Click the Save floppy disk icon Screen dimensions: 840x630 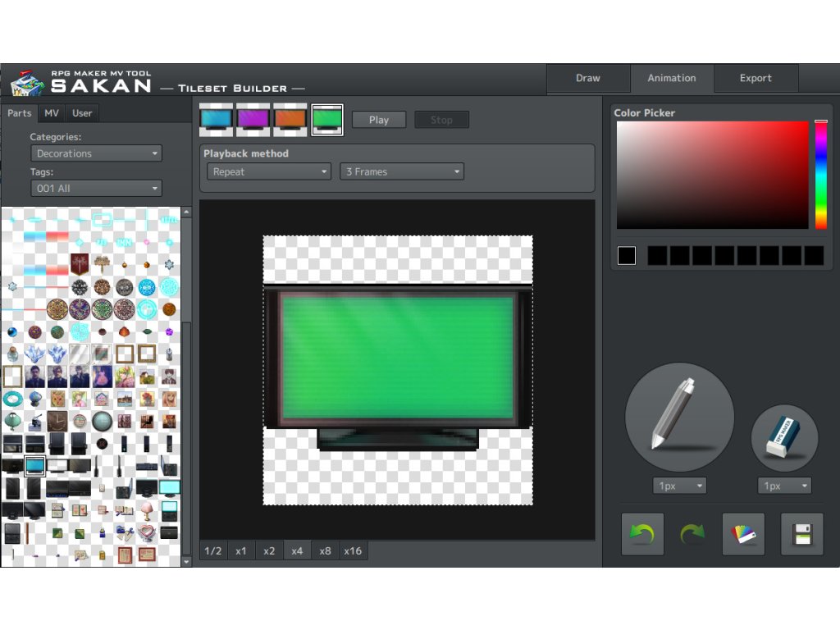click(801, 535)
